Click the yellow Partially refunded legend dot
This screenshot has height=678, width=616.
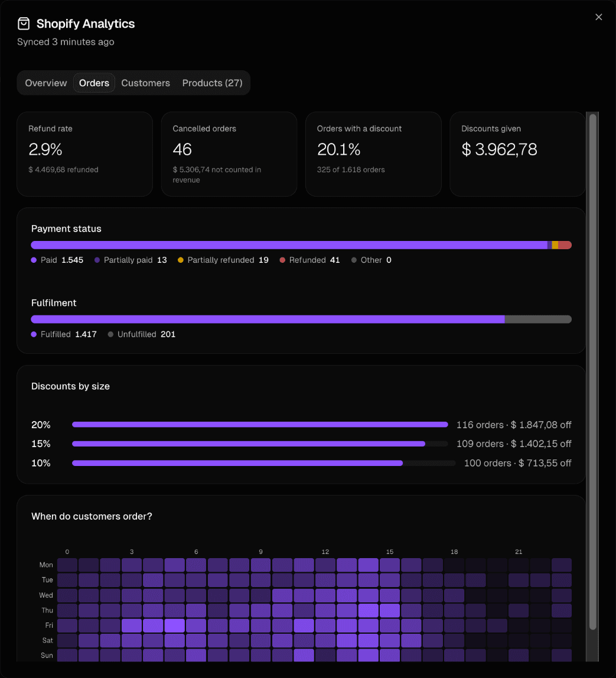coord(181,260)
